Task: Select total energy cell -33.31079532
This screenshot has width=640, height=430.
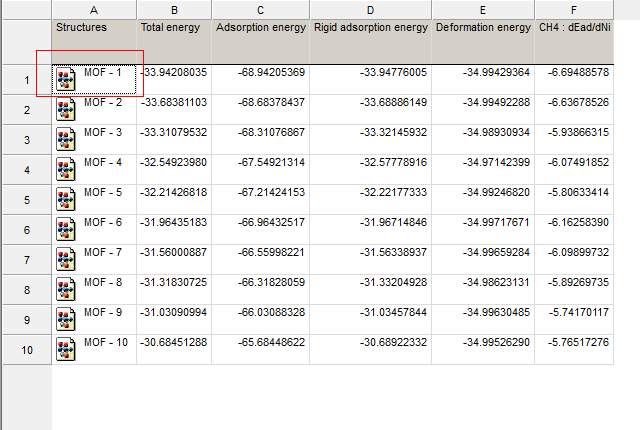Action: [174, 140]
